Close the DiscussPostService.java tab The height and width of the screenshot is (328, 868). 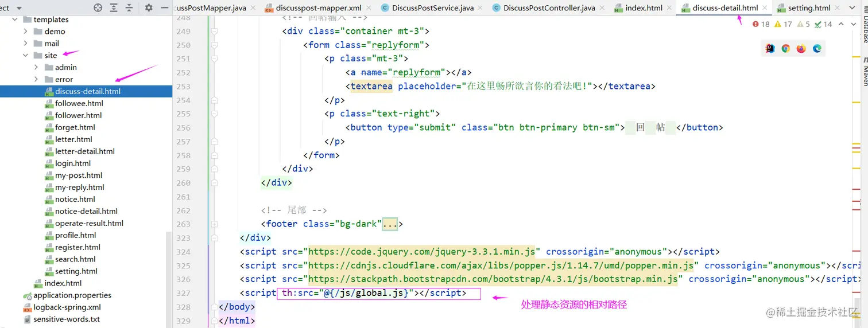(x=481, y=8)
